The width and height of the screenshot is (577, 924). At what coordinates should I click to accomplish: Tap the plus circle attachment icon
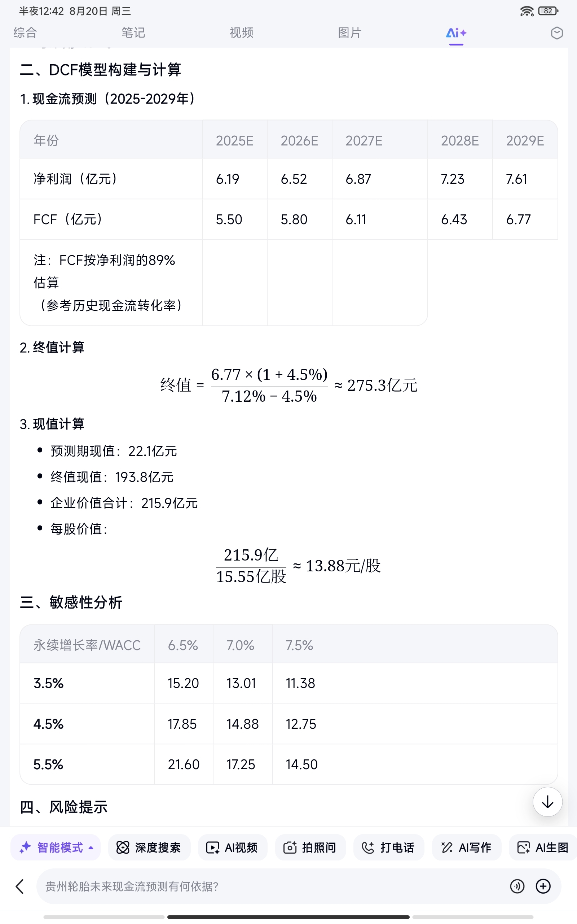[x=543, y=886]
